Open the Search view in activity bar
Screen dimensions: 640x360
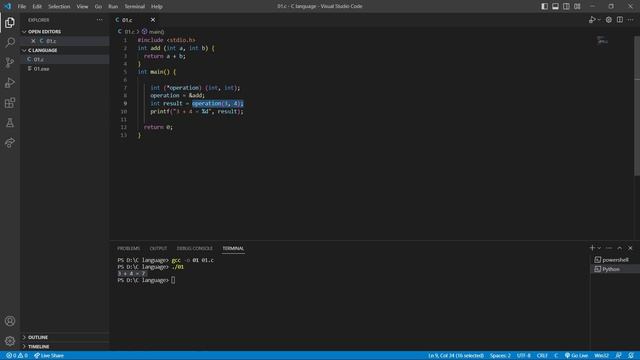point(10,42)
